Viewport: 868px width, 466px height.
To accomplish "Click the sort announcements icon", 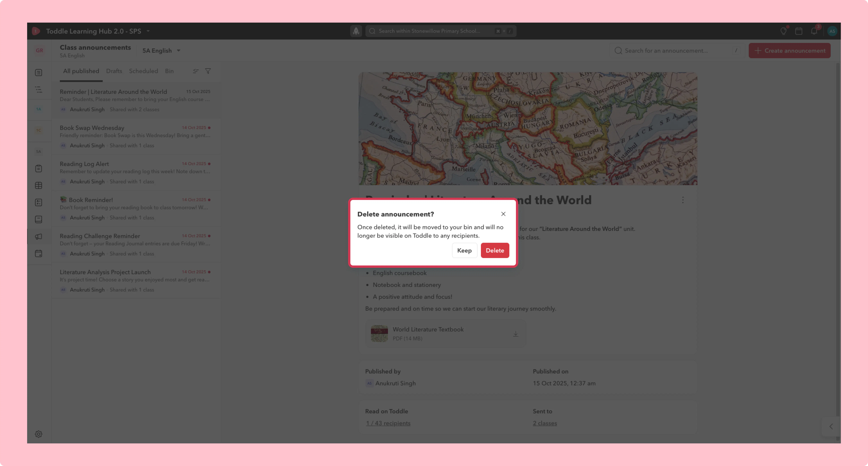I will [196, 71].
